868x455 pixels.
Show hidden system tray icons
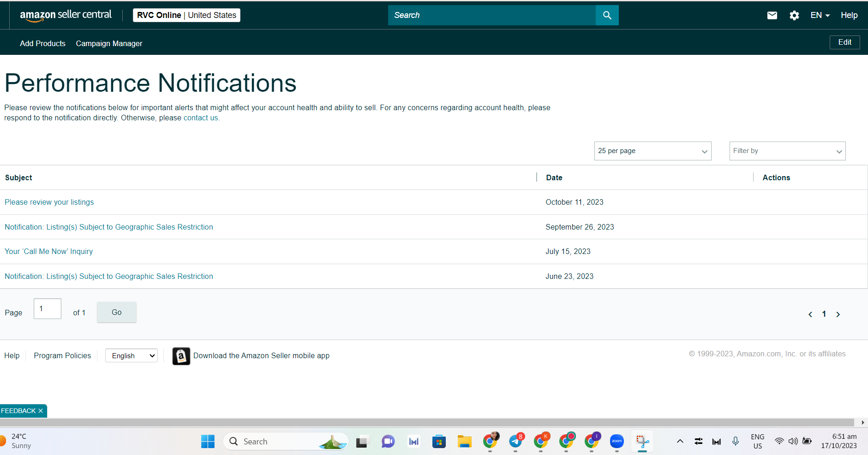[x=680, y=441]
